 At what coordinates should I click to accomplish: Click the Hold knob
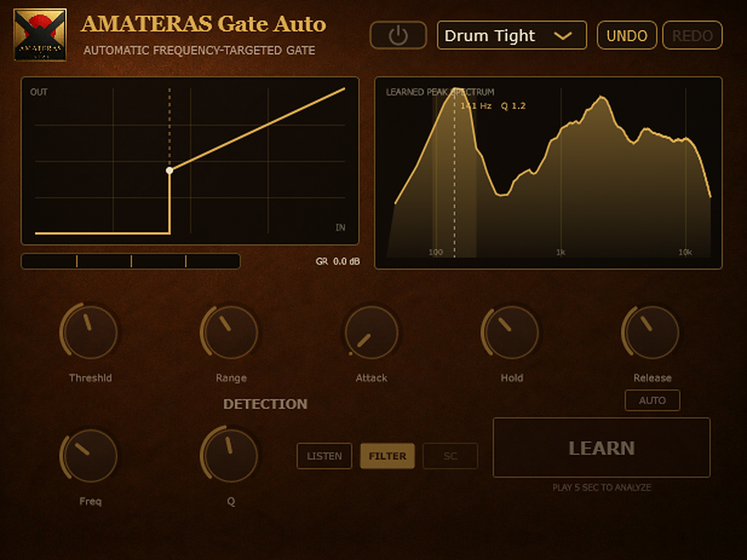click(x=512, y=332)
